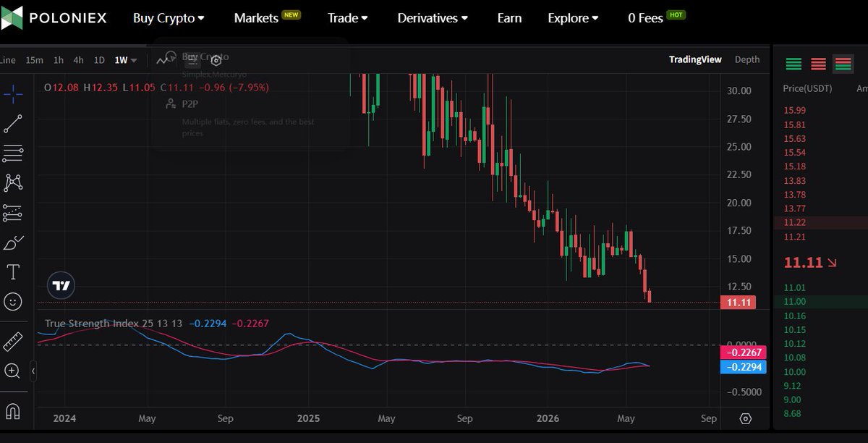Open chart axis settings gear
Screen dimensions: 868x443
coord(746,418)
